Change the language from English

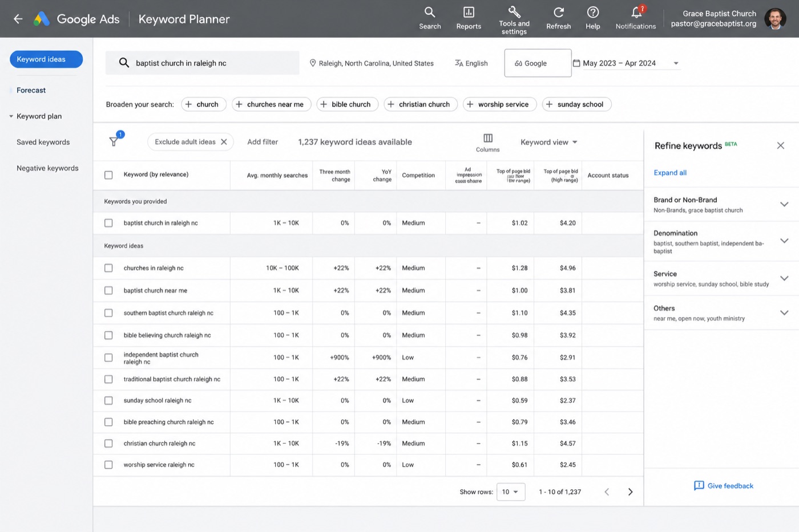(x=471, y=63)
